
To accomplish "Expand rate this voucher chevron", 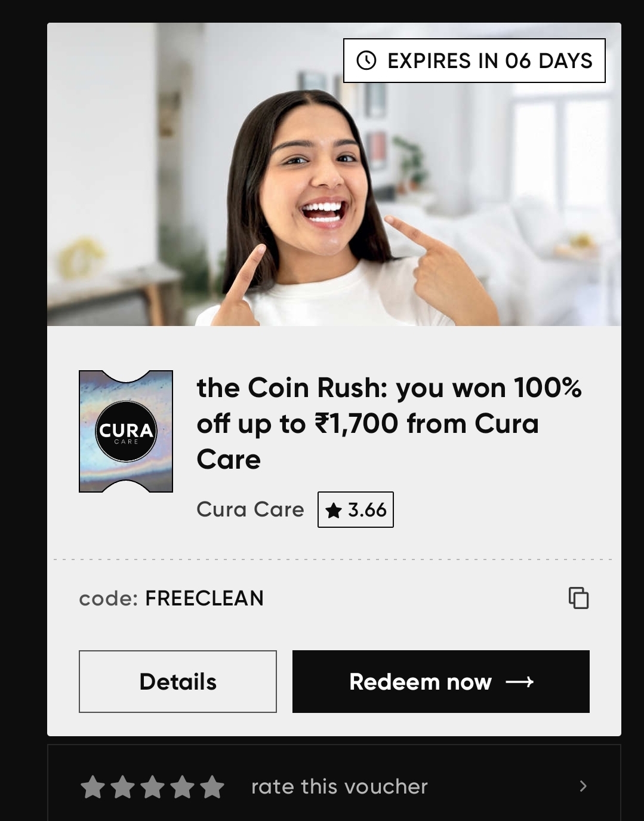I will point(583,786).
